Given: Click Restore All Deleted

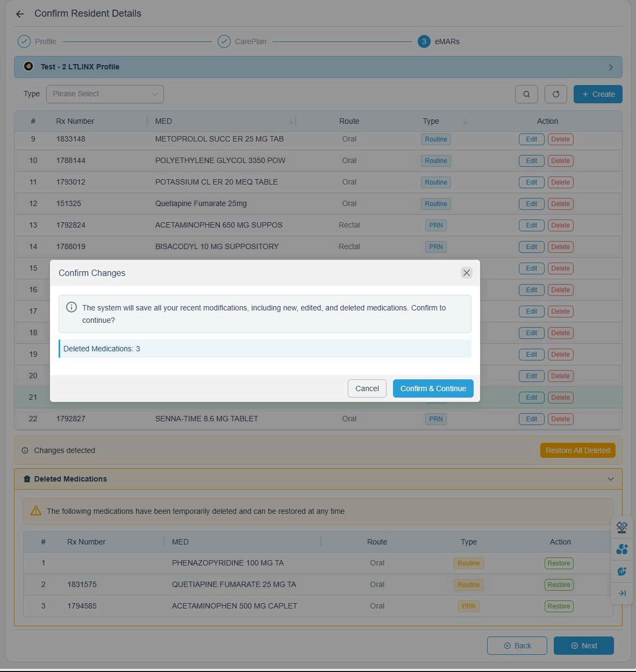Looking at the screenshot, I should point(577,450).
